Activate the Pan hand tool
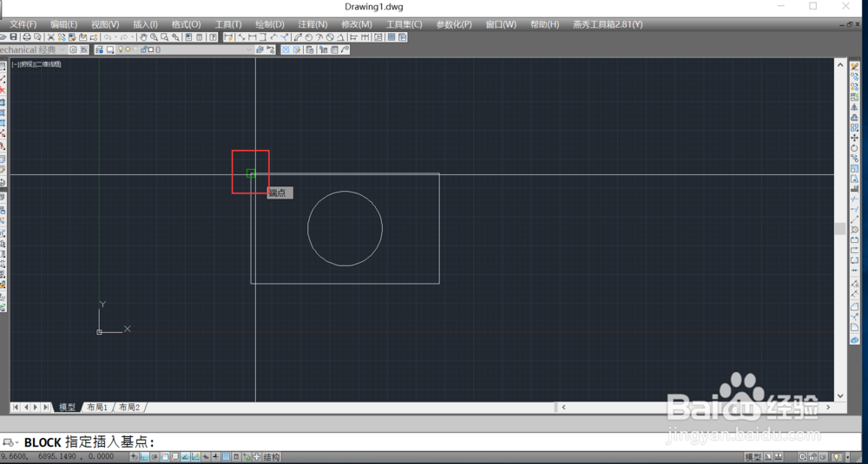 143,37
